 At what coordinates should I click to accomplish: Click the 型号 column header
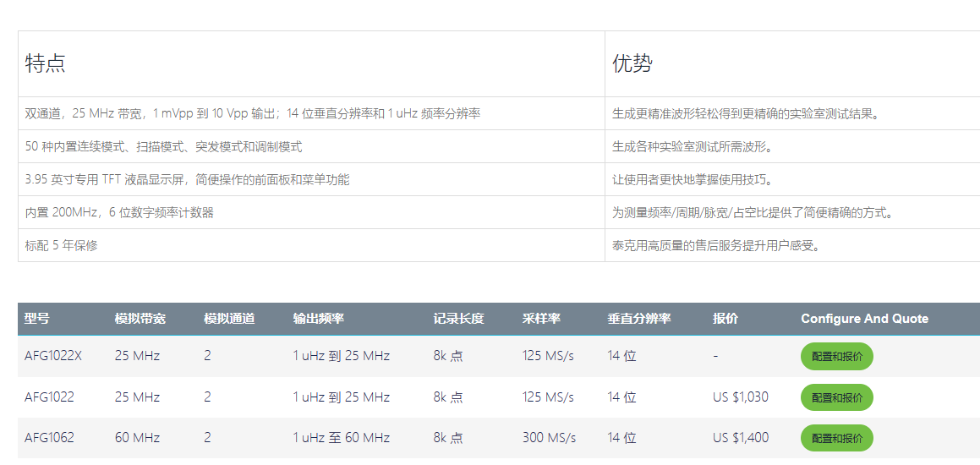click(37, 319)
